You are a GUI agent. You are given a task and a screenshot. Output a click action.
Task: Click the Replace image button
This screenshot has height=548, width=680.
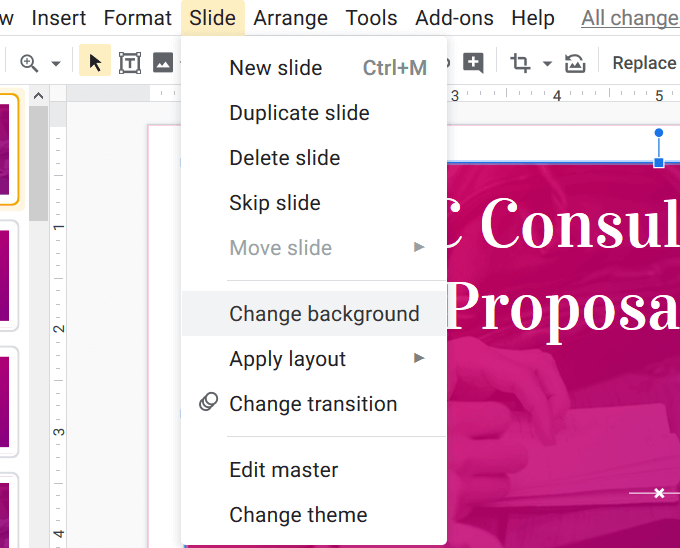coord(644,63)
